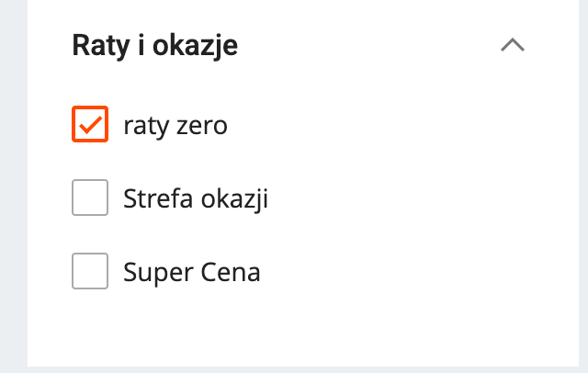This screenshot has width=588, height=373.
Task: Select the empty box next to Strefa okazji
Action: pyautogui.click(x=90, y=198)
